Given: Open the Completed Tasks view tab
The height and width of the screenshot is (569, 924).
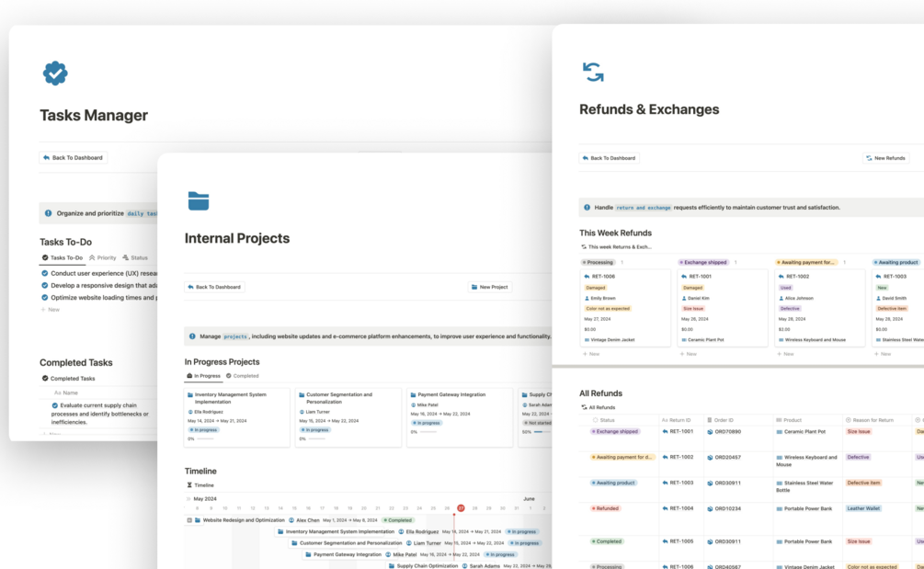Looking at the screenshot, I should (x=68, y=378).
